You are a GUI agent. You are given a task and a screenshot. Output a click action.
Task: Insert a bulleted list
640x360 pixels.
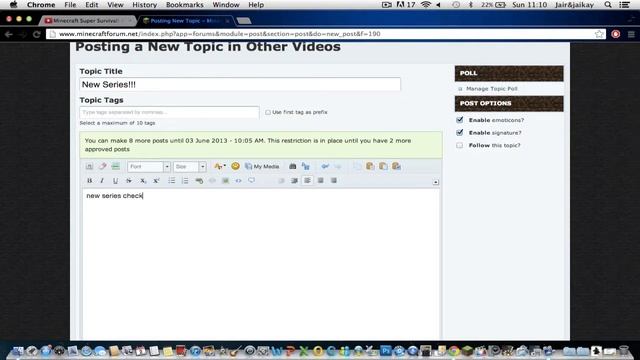click(x=172, y=180)
